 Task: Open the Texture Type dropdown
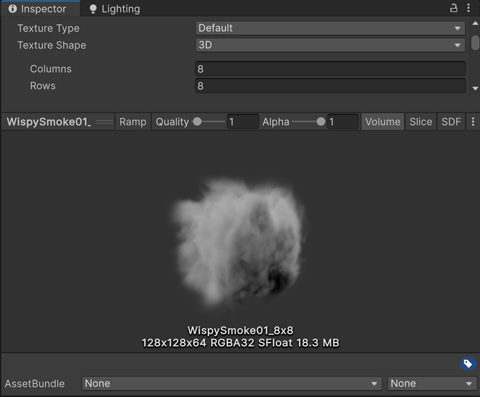coord(330,28)
